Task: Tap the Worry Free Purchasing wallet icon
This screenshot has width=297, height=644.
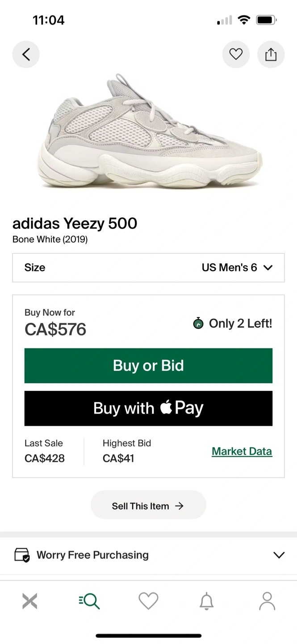Action: (22, 555)
